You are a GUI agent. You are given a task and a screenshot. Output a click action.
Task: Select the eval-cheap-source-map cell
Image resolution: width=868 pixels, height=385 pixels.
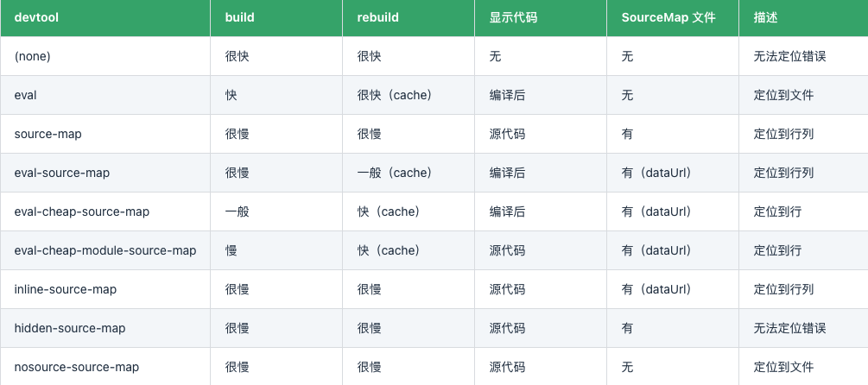[x=81, y=211]
